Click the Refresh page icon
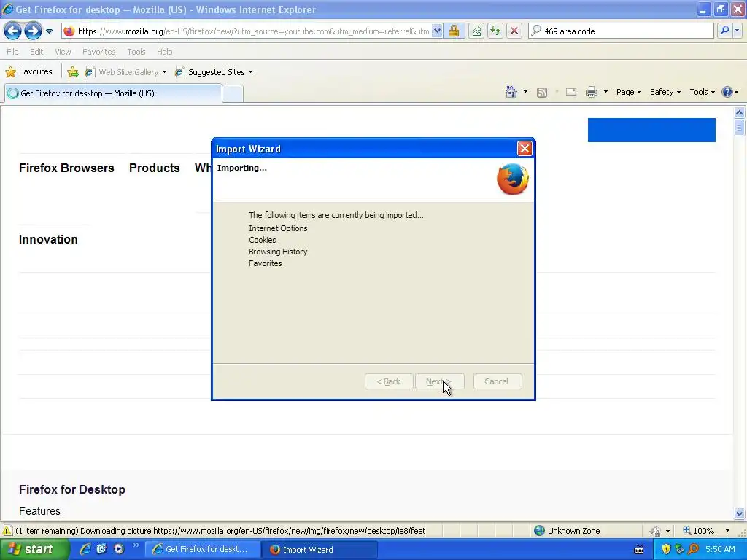 click(495, 31)
